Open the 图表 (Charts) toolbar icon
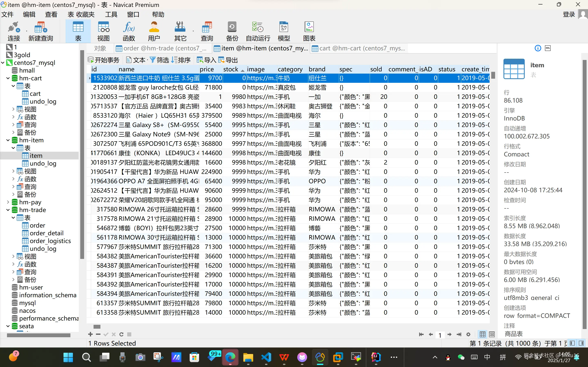The width and height of the screenshot is (588, 367). click(x=309, y=31)
